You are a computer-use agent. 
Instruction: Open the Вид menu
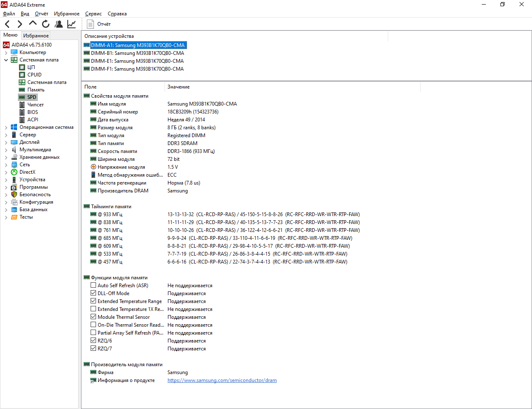point(25,14)
